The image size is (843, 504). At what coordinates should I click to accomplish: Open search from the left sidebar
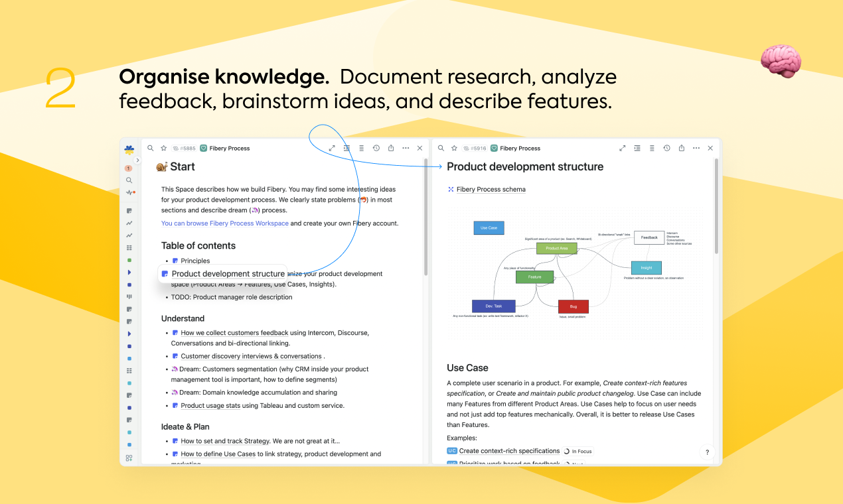[x=129, y=180]
